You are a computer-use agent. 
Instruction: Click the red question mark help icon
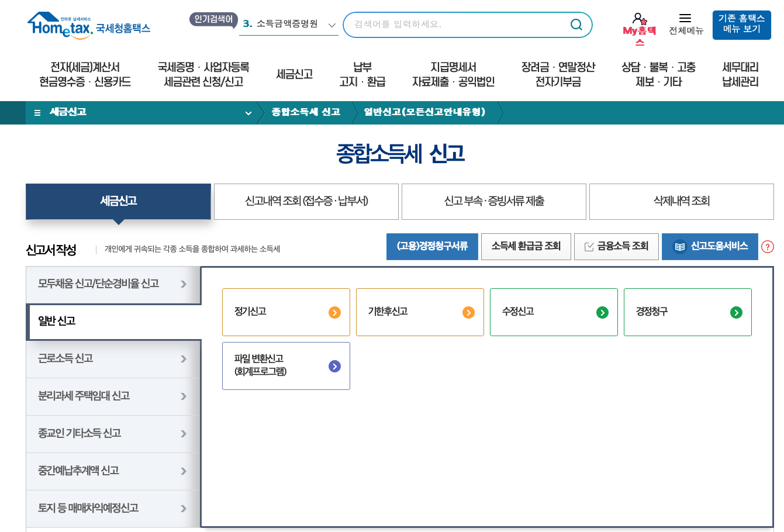766,247
